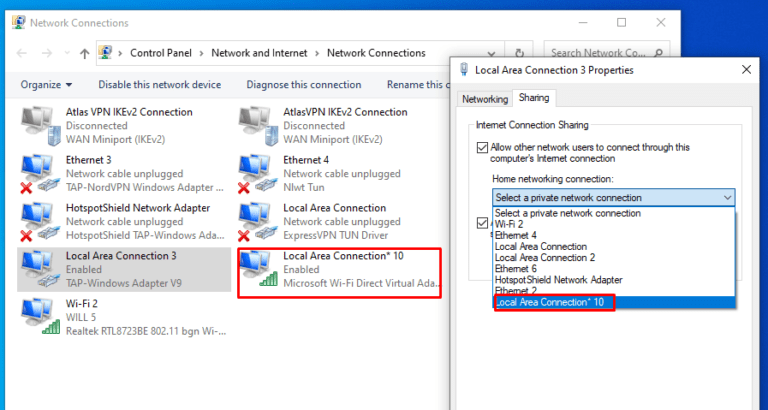Toggle Allow other network users to connect checkbox

click(482, 147)
